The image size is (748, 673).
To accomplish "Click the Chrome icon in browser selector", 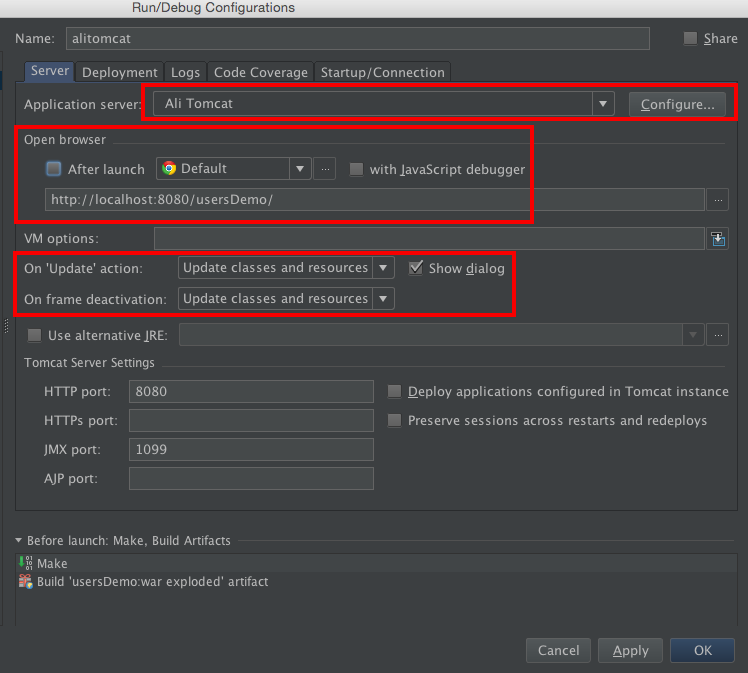I will click(169, 168).
